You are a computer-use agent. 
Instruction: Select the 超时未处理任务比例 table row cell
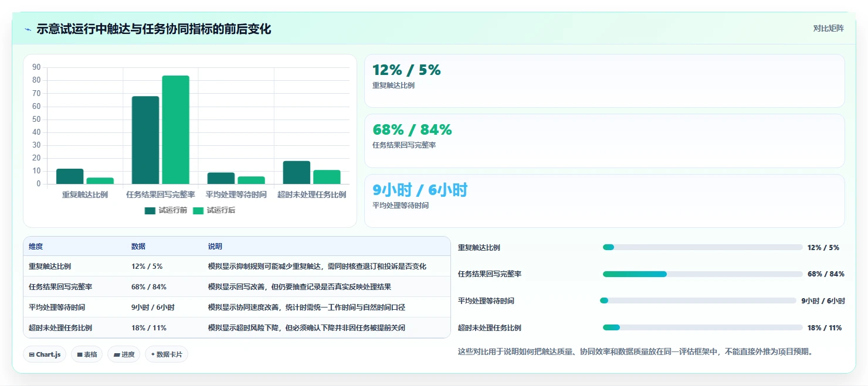[60, 328]
